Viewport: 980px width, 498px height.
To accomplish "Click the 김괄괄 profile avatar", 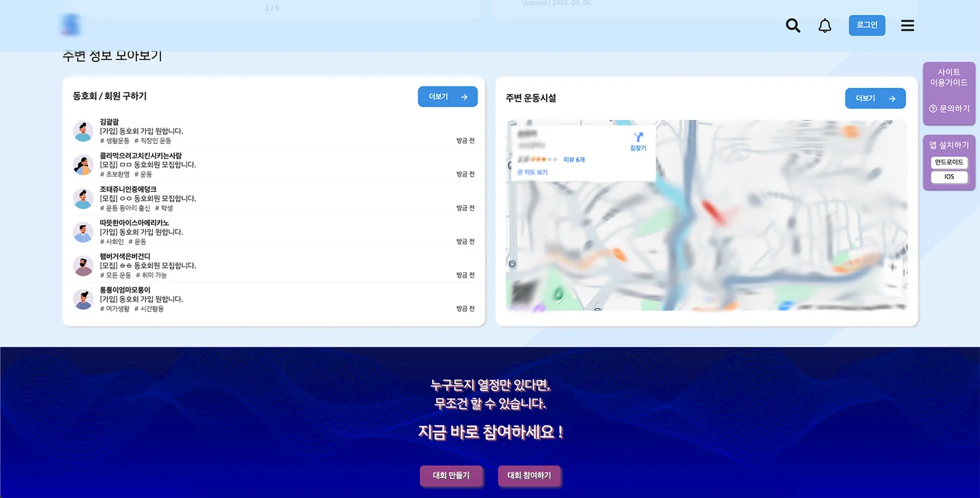I will coord(83,131).
